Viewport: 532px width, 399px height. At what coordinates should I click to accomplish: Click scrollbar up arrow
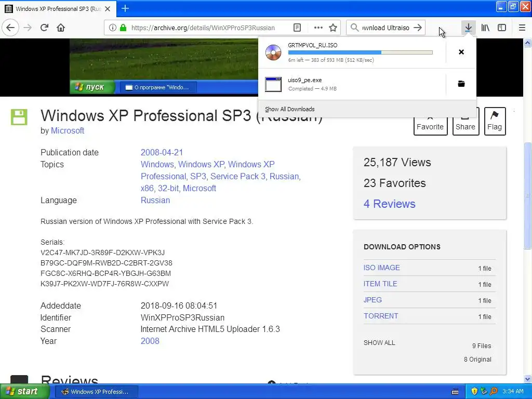coord(527,43)
